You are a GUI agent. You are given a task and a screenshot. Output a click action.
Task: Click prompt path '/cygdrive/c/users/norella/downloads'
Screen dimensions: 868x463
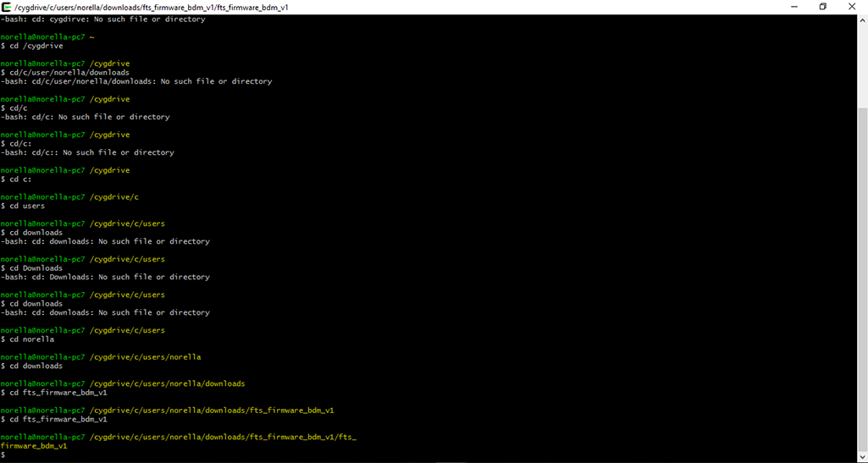[167, 383]
